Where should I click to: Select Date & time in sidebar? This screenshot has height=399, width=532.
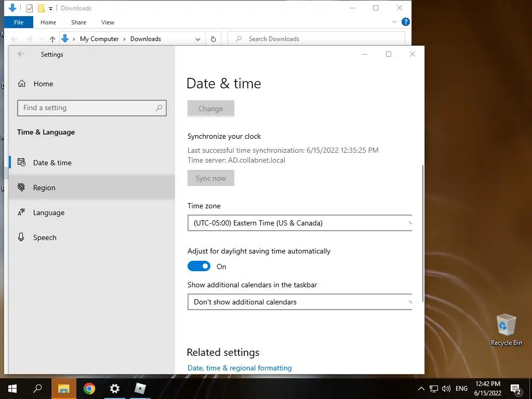point(91,163)
